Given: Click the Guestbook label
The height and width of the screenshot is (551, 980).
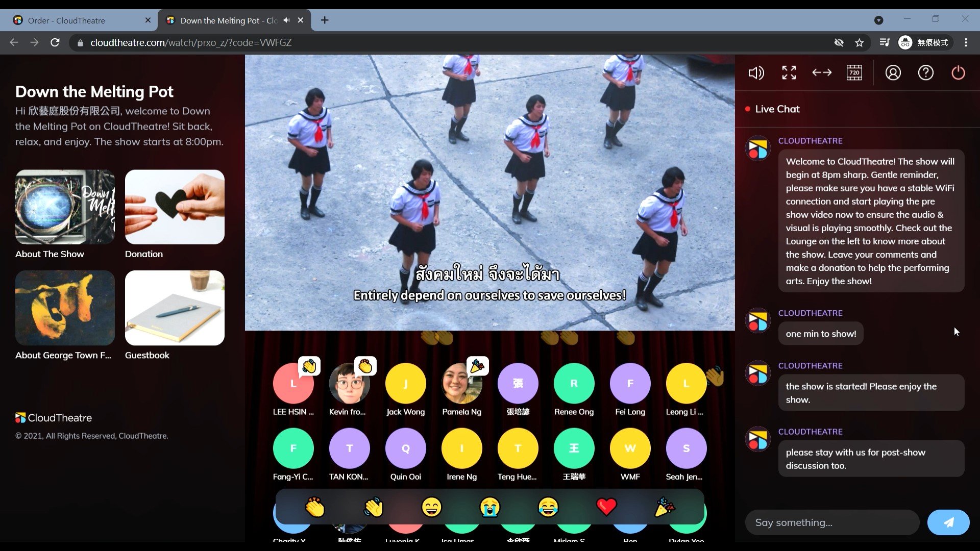Looking at the screenshot, I should (147, 355).
